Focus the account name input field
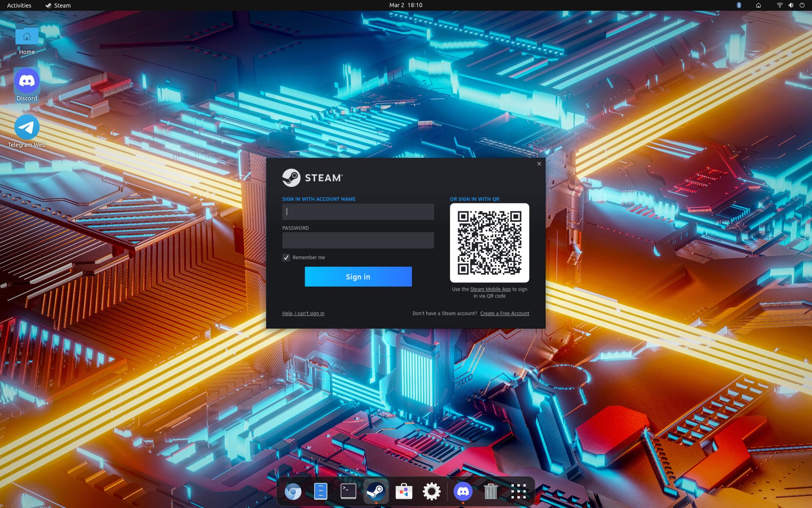Viewport: 812px width, 508px height. tap(358, 212)
